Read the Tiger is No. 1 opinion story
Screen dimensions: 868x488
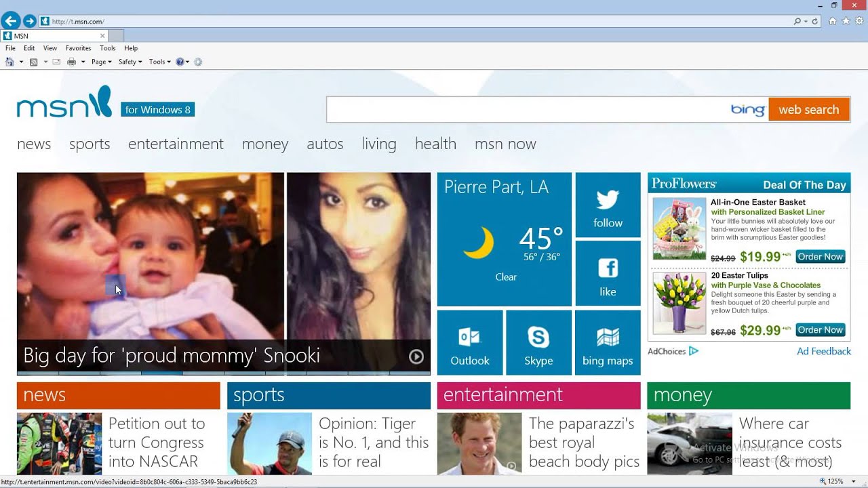[x=374, y=443]
